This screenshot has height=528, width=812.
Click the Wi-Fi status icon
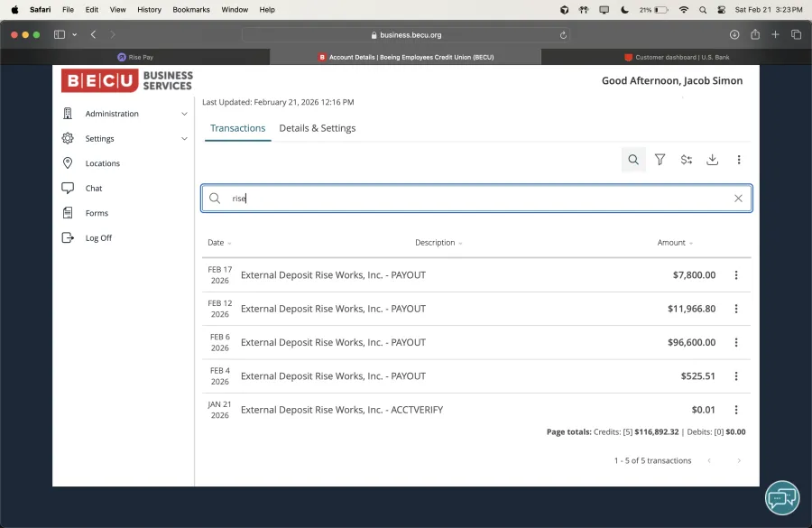tap(684, 9)
